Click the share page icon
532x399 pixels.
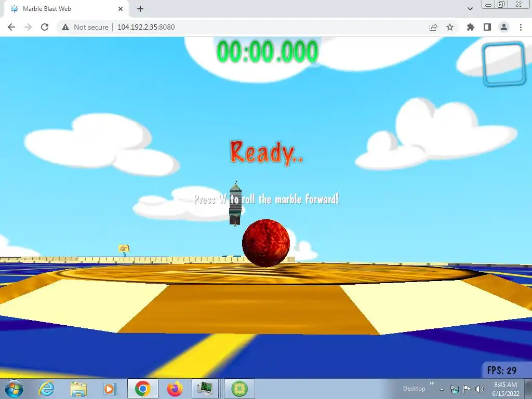pos(433,27)
